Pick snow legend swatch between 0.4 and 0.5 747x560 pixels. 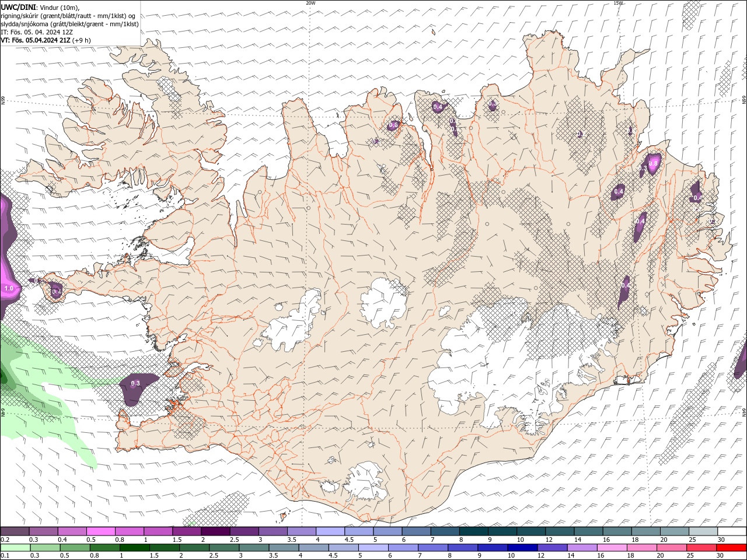(x=72, y=531)
